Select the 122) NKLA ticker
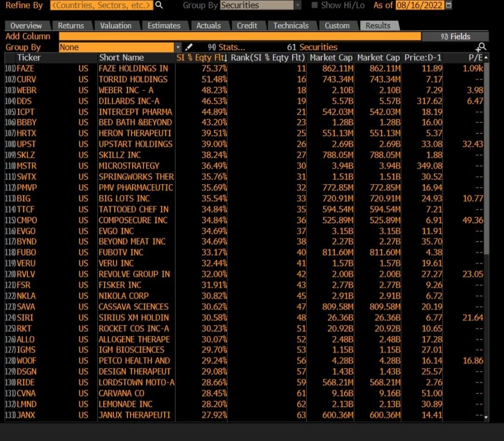Screen dimensions: 504x441 (x=26, y=296)
